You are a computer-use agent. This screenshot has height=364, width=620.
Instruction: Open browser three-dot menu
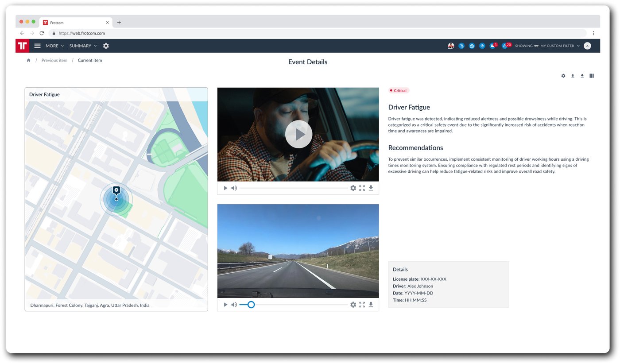(593, 33)
